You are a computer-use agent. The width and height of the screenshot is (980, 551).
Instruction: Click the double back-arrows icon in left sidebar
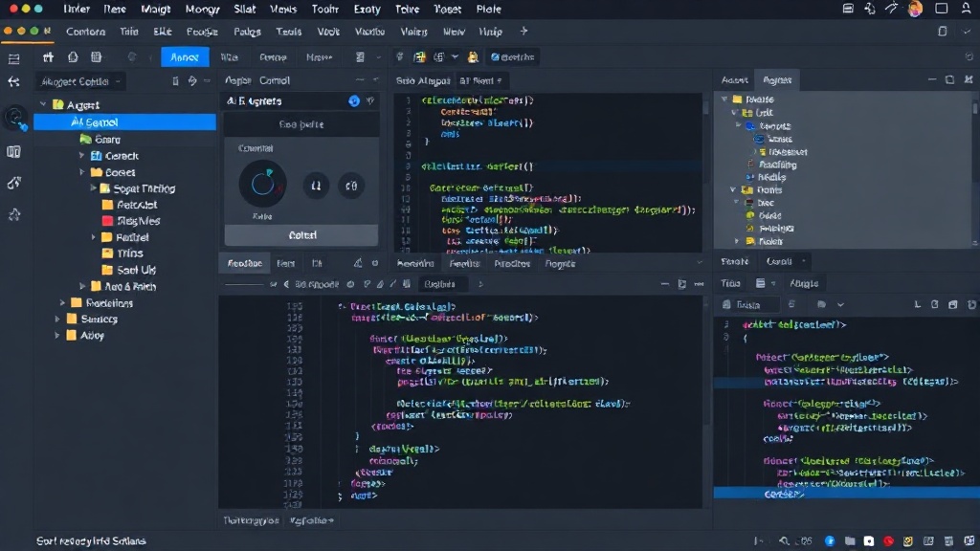13,82
